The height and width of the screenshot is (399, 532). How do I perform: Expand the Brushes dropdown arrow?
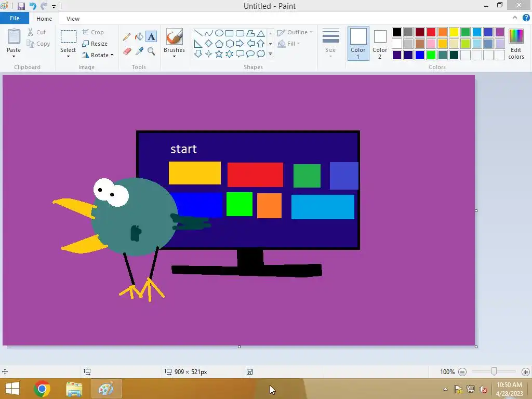tap(175, 56)
